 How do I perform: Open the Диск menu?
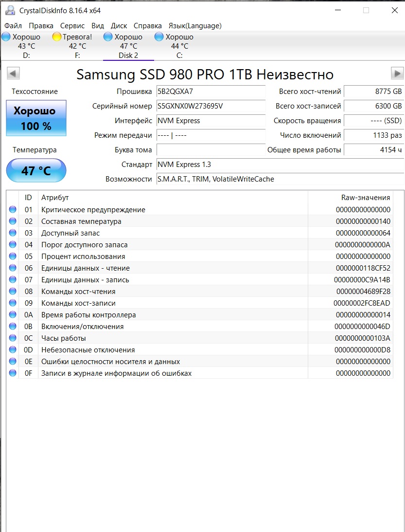point(119,26)
